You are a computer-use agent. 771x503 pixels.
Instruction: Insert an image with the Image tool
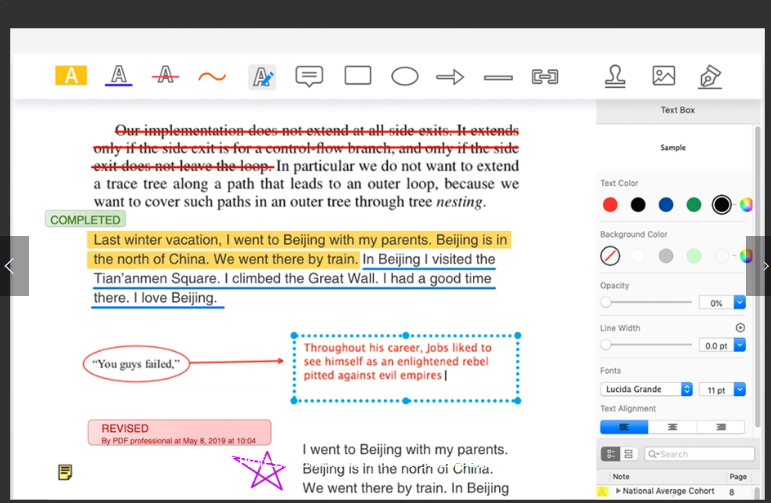coord(663,76)
